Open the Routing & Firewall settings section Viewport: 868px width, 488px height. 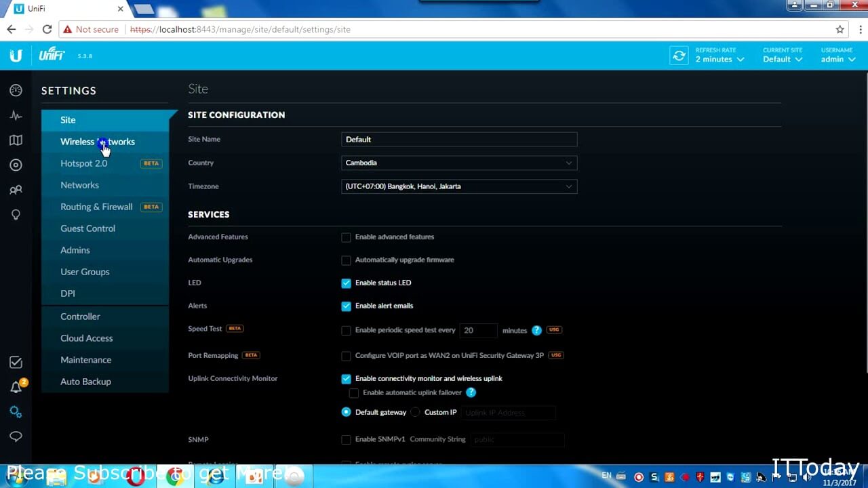coord(96,207)
